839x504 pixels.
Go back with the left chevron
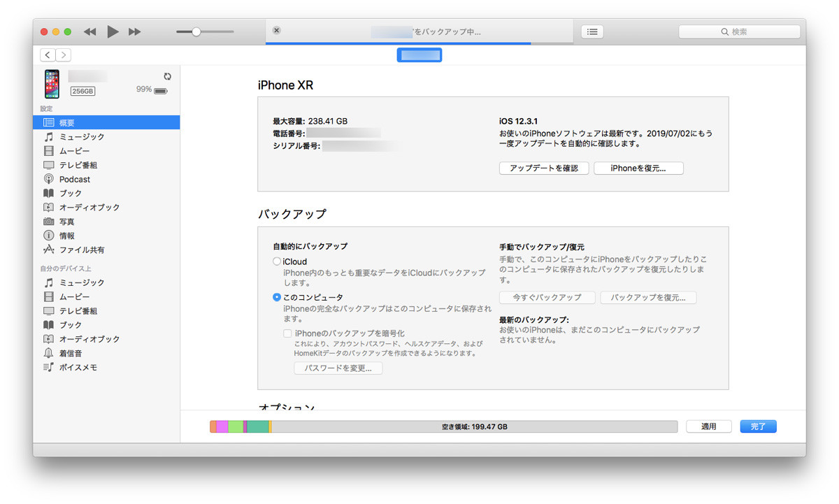[x=48, y=55]
